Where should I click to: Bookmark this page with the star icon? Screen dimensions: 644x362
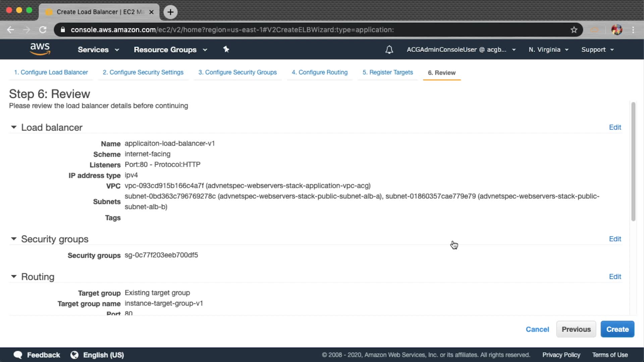click(x=574, y=30)
